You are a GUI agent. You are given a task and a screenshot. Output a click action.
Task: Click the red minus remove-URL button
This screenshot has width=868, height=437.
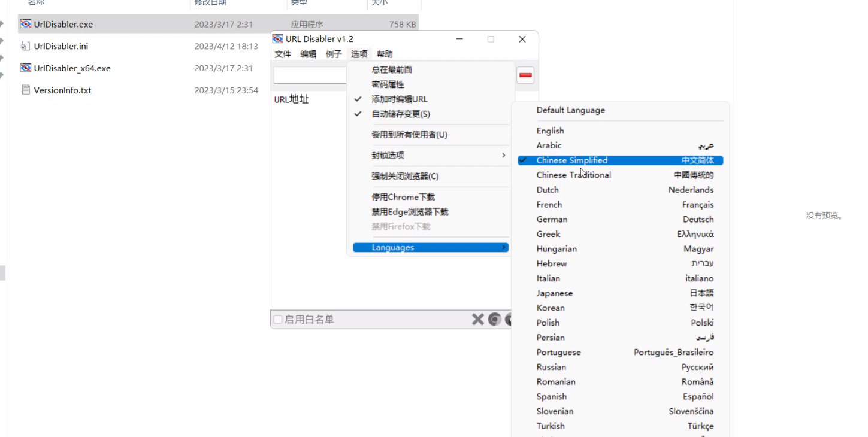(525, 75)
